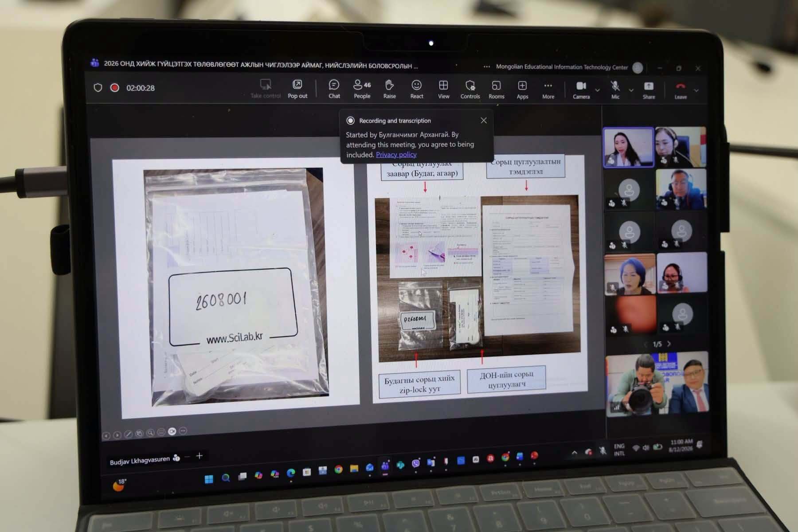Viewport: 798px width, 532px height.
Task: Select the woman with blue hair video tile
Action: (630, 274)
